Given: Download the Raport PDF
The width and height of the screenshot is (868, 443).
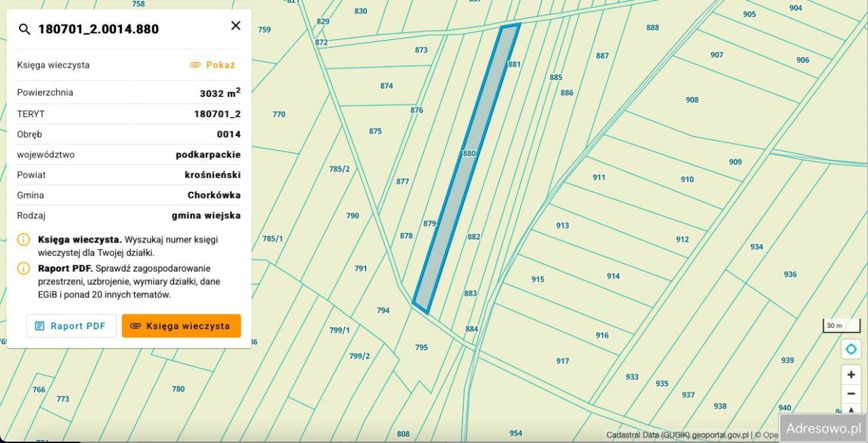Looking at the screenshot, I should (71, 326).
